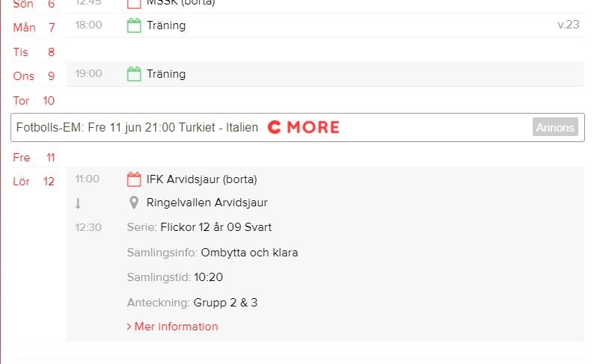Screen dimensions: 594x364
Task: Open the MSSK (borta) match entry
Action: click(x=180, y=3)
